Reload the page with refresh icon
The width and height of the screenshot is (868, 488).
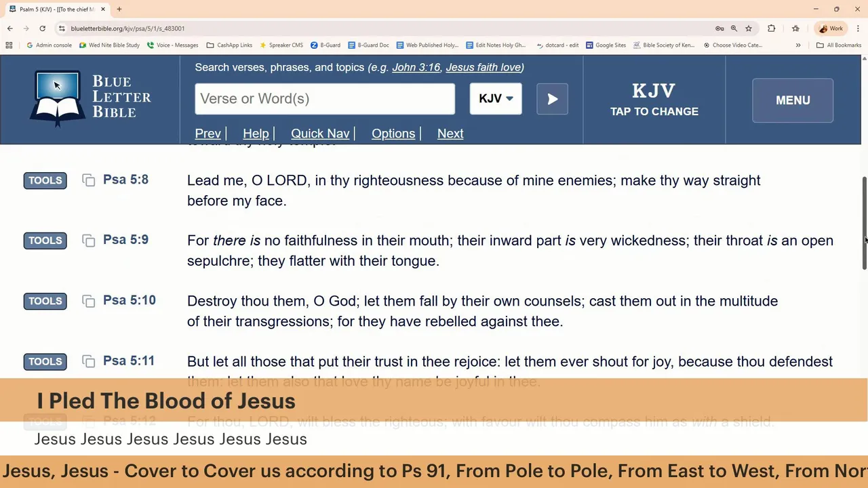coord(42,28)
